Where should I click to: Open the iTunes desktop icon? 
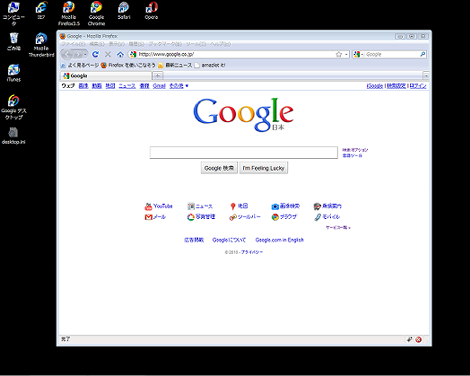14,73
